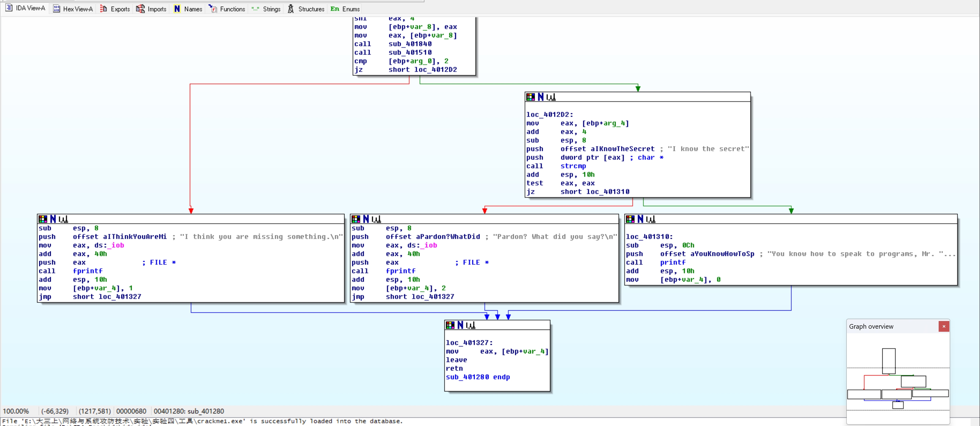Click the Exports tab icon

pyautogui.click(x=104, y=9)
